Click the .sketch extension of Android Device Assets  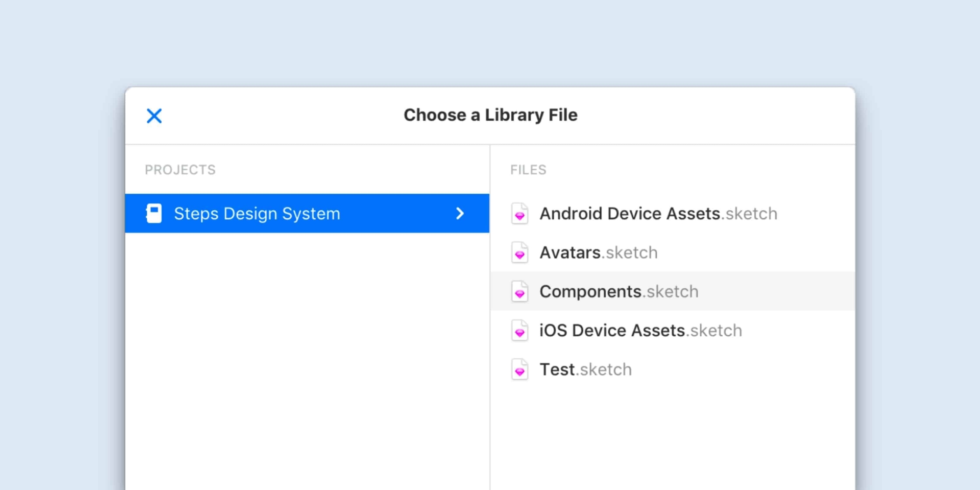coord(749,213)
